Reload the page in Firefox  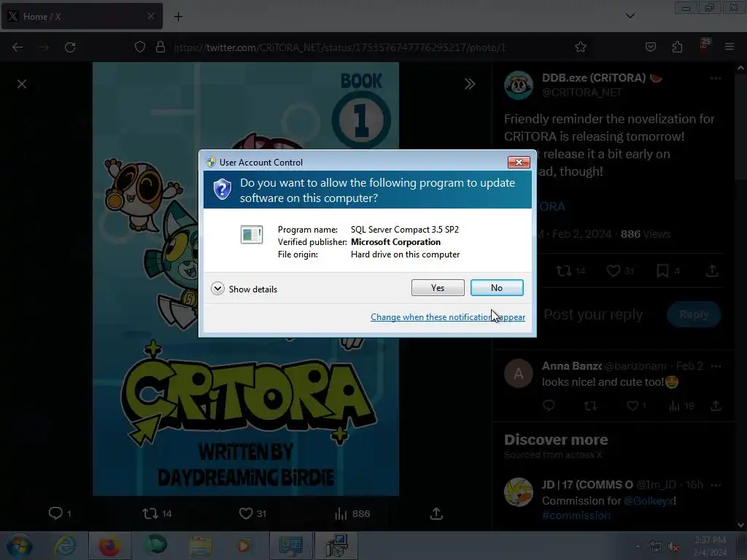70,47
